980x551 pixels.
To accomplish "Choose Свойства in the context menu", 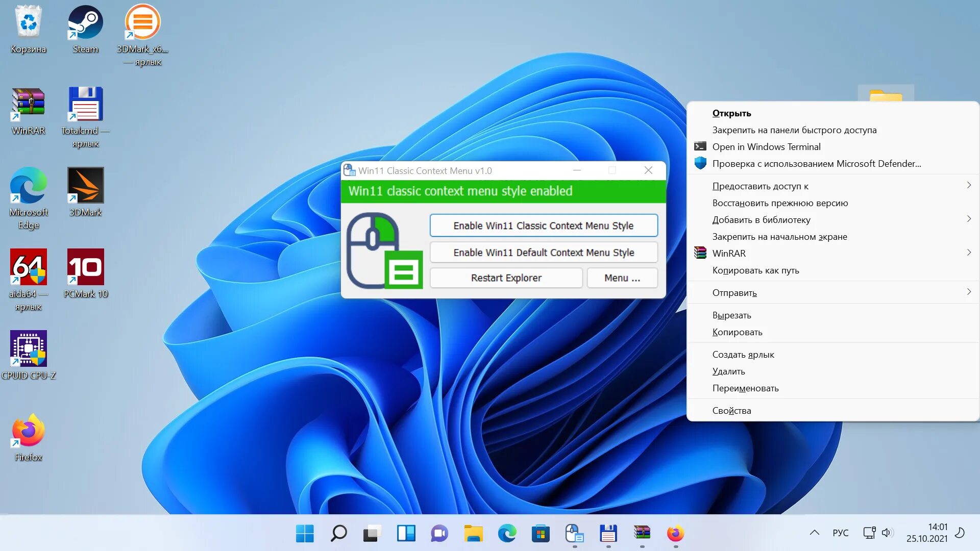I will pyautogui.click(x=731, y=411).
